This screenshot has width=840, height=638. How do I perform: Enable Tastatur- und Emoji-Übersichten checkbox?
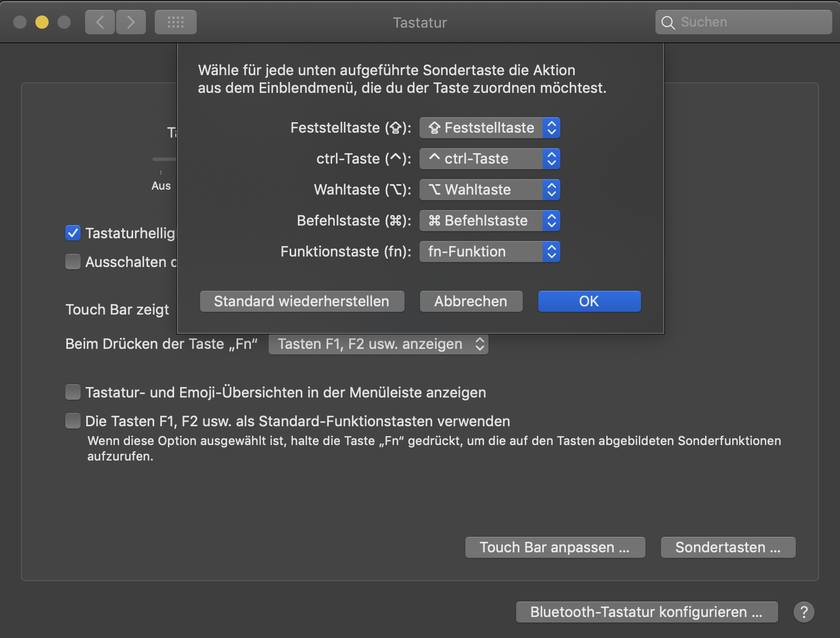click(x=73, y=392)
